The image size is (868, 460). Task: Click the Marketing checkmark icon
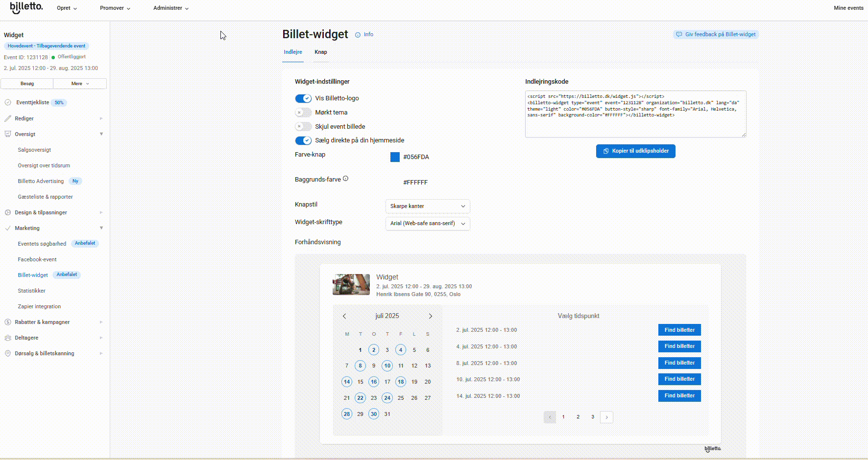pos(8,228)
